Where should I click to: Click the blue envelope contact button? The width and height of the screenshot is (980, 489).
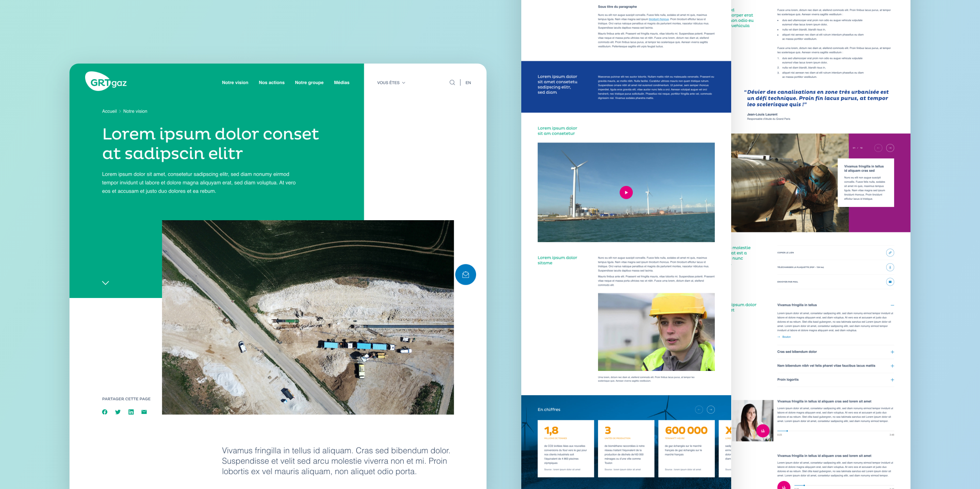[465, 274]
